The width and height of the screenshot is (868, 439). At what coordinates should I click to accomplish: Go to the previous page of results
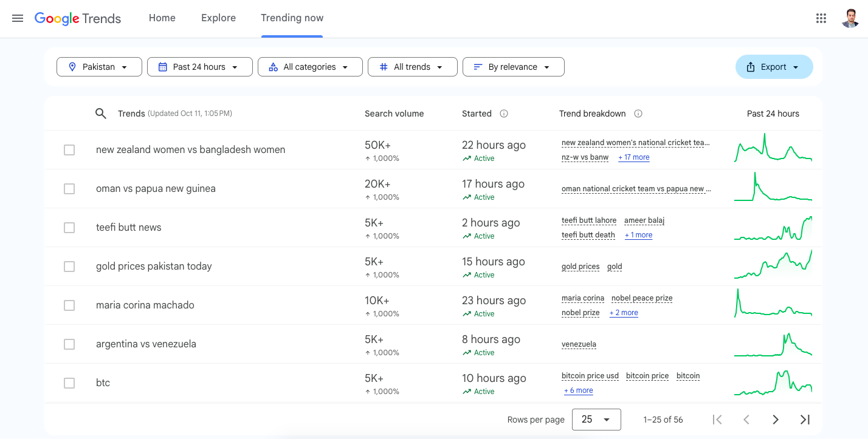click(x=746, y=420)
